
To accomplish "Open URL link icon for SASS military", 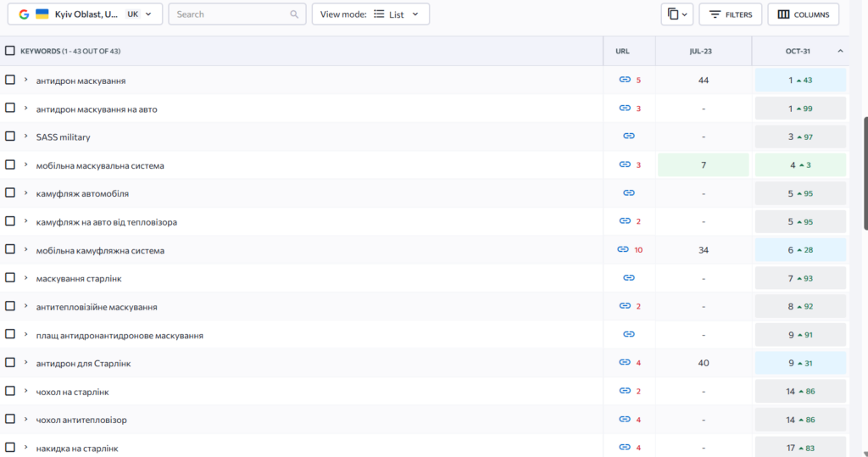I will 629,136.
